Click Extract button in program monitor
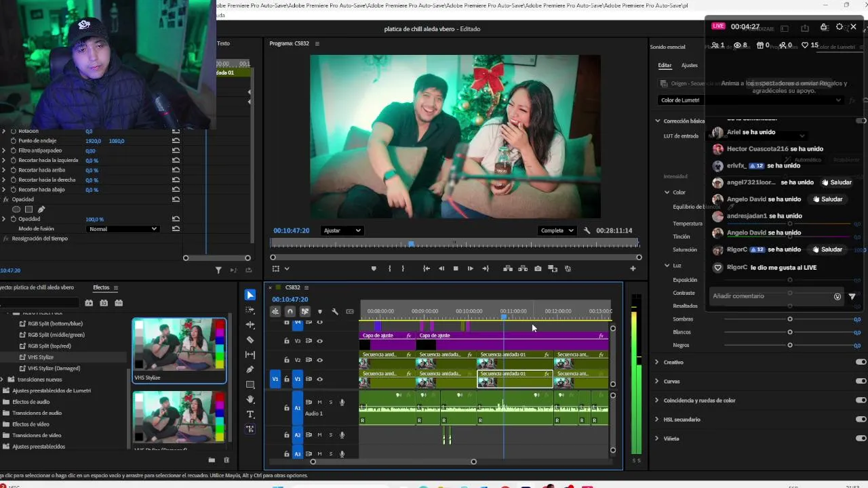 (523, 268)
